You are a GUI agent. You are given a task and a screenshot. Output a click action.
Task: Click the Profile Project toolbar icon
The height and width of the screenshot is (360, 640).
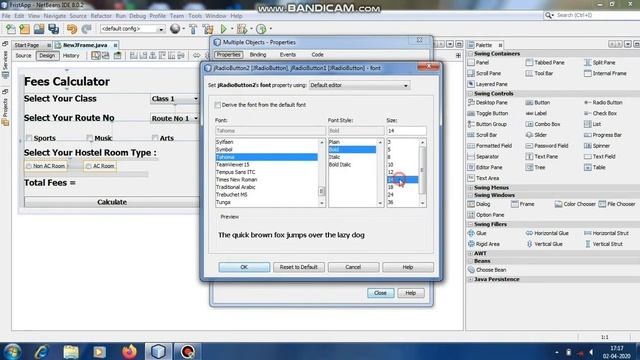tap(261, 29)
